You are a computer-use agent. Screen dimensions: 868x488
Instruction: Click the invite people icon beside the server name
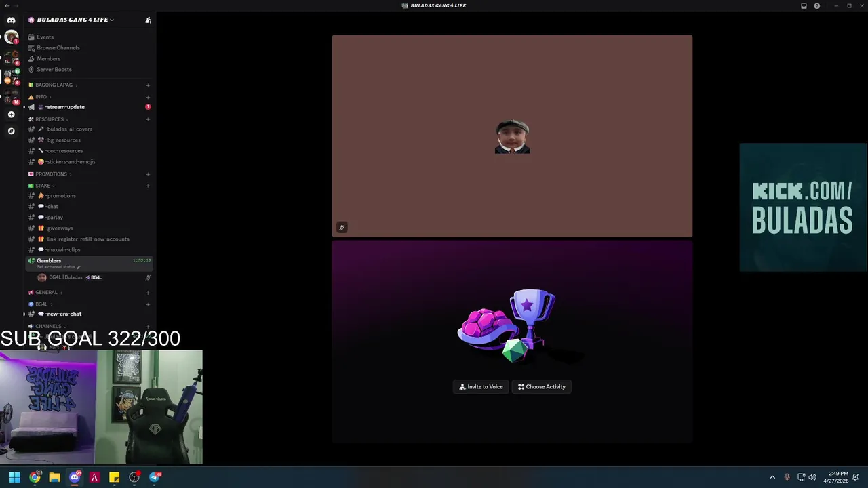[148, 20]
